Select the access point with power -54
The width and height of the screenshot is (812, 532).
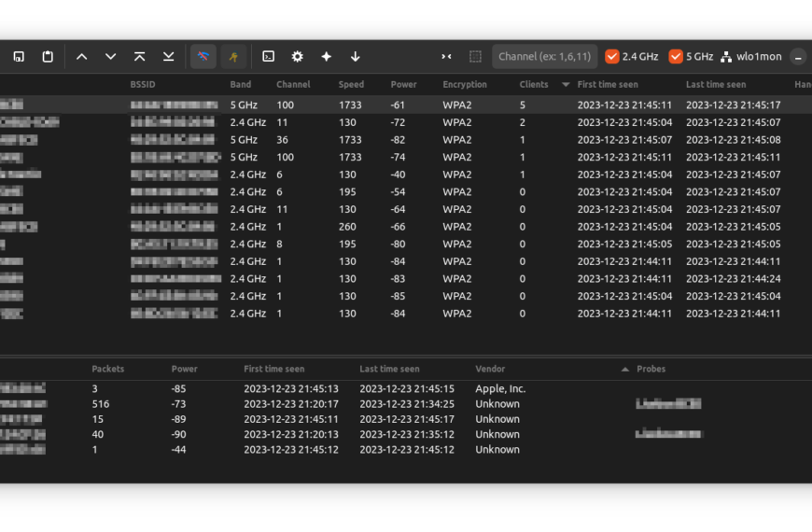(406, 192)
